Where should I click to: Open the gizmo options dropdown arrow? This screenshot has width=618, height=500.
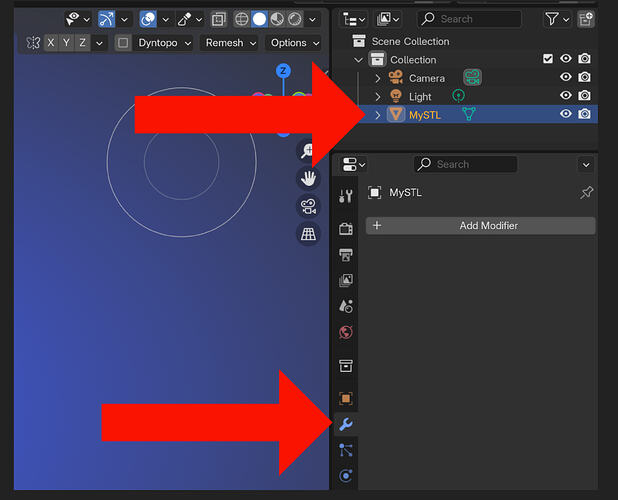tap(124, 19)
